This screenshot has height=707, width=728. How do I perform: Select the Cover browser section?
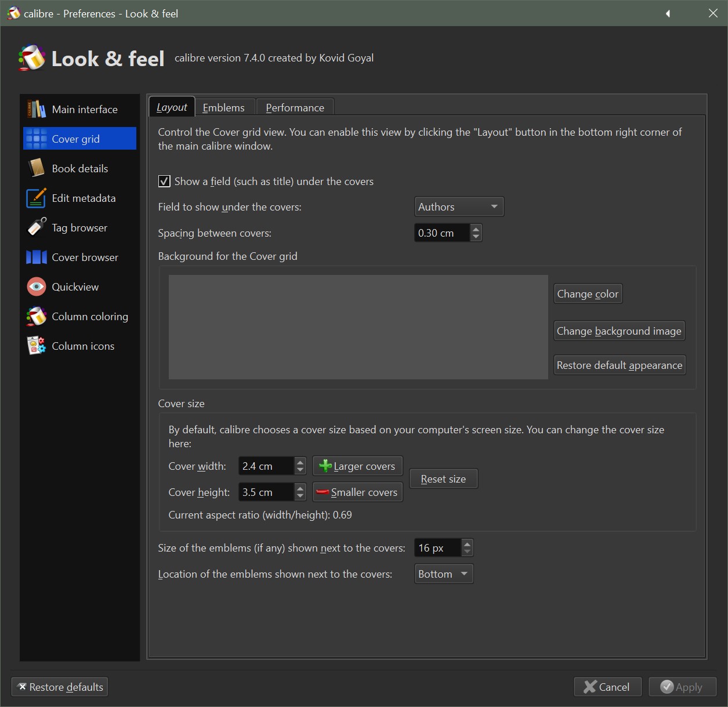80,257
